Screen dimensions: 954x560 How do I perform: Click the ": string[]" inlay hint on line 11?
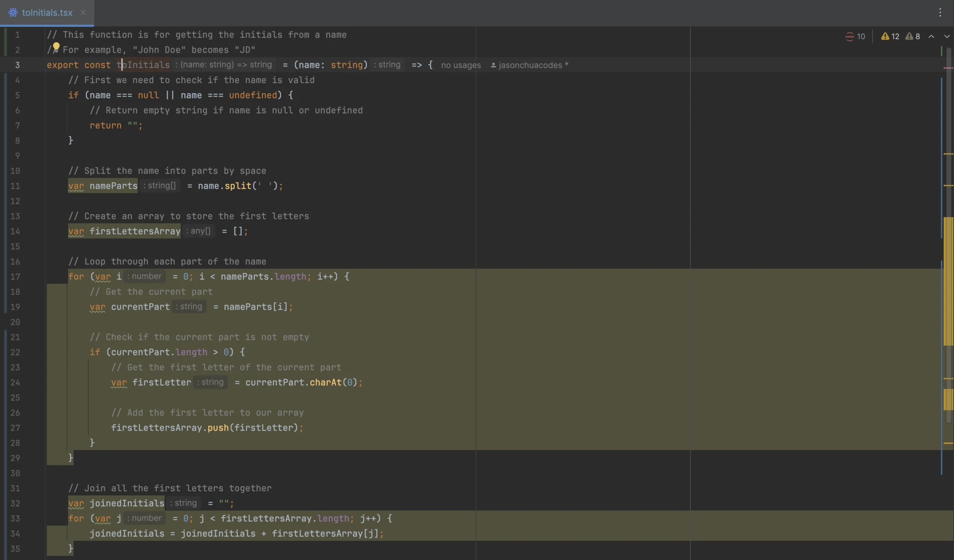coord(160,186)
